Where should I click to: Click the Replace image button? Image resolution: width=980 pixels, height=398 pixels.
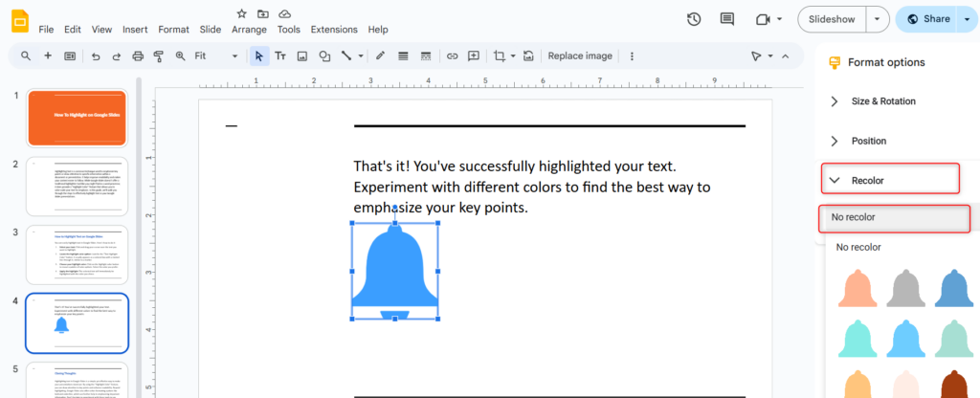[x=579, y=56]
